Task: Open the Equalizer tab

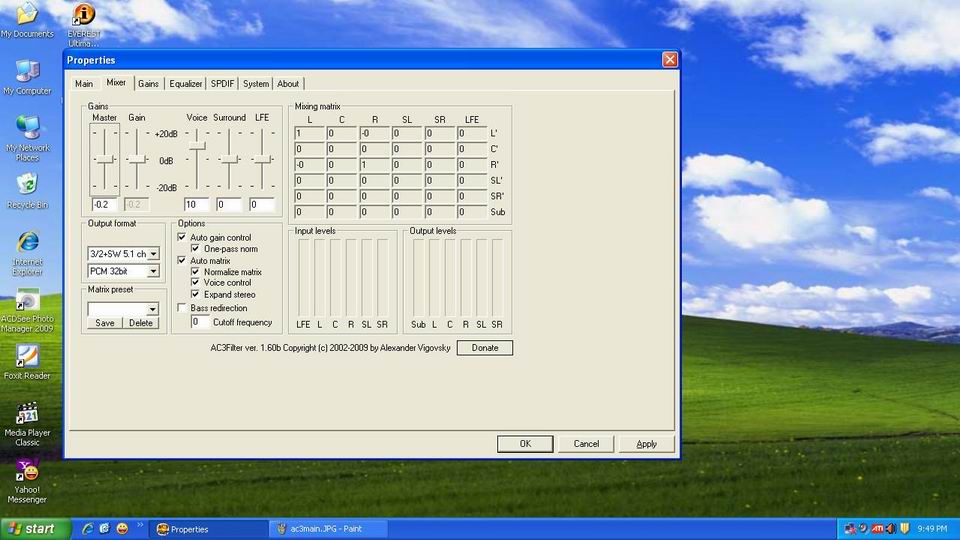Action: pos(186,84)
